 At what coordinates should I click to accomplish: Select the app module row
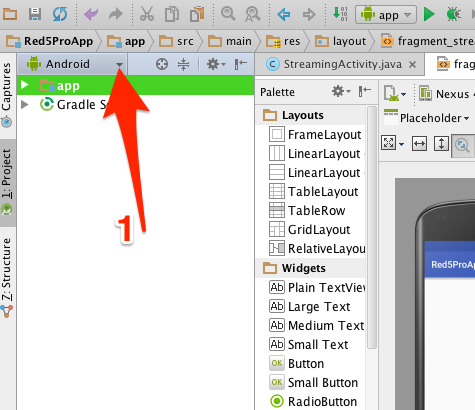(x=135, y=85)
